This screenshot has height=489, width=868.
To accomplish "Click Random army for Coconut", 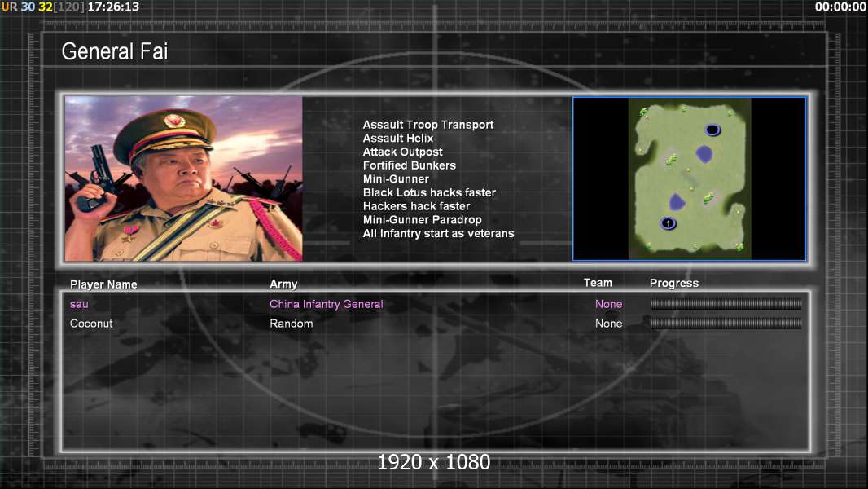I will click(x=292, y=324).
